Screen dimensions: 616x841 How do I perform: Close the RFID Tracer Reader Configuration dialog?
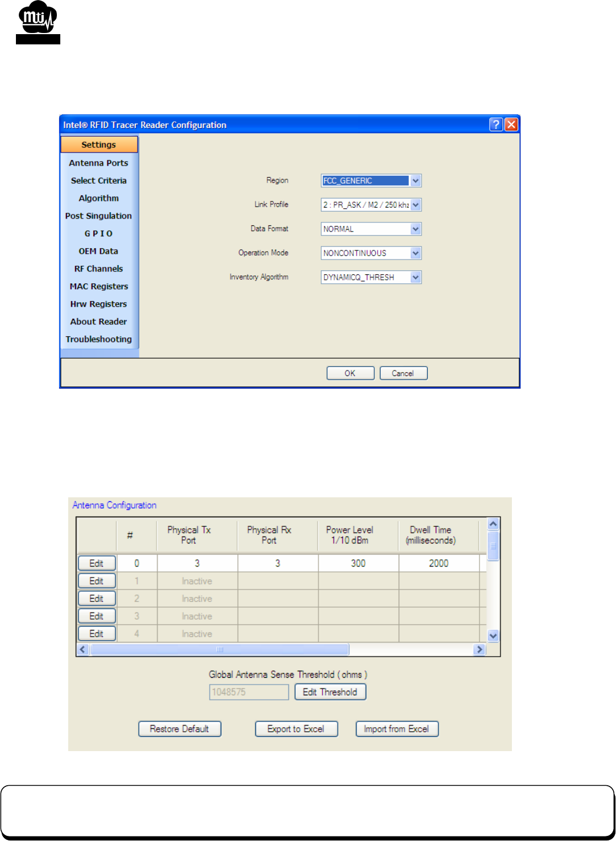coord(511,125)
